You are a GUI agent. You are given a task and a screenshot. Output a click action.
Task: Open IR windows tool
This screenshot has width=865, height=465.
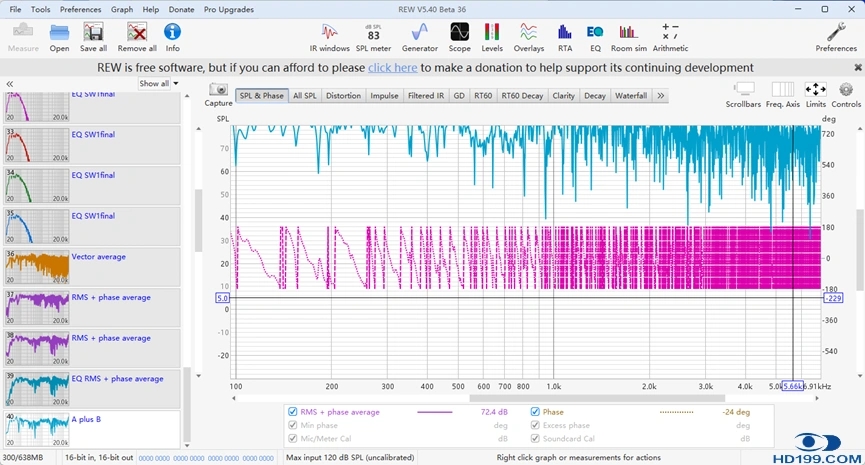(x=329, y=37)
